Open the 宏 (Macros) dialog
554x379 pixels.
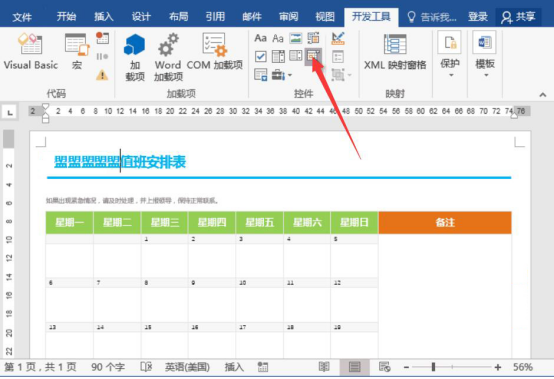point(77,52)
